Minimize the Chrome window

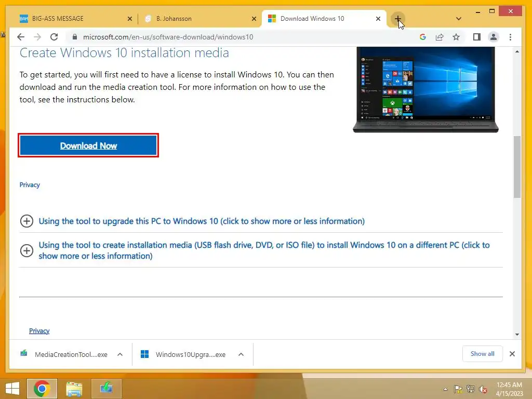pos(478,11)
